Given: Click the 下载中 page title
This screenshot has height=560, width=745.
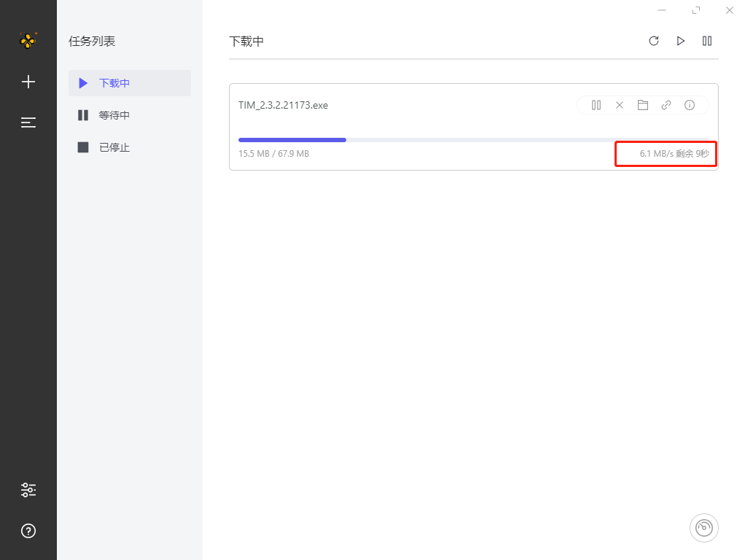Looking at the screenshot, I should point(246,42).
